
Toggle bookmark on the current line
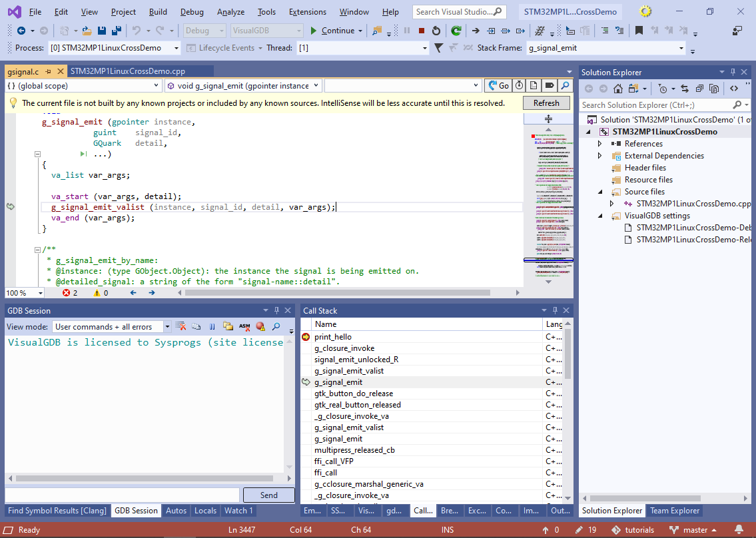click(x=639, y=31)
